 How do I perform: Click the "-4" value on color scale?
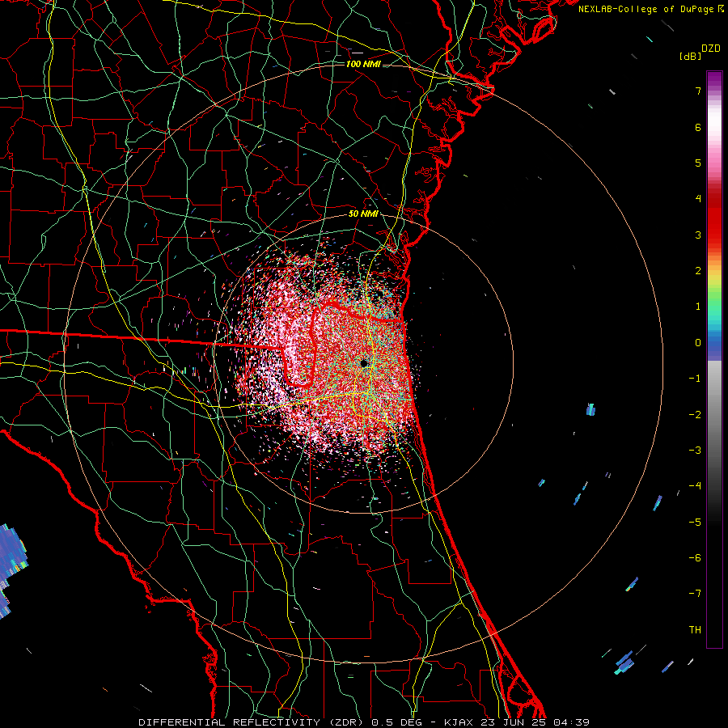[695, 486]
